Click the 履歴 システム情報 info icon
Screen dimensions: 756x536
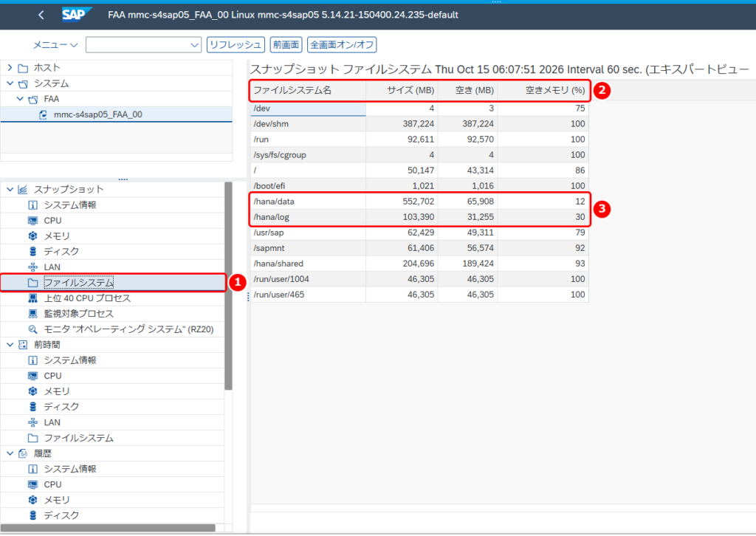(x=32, y=469)
